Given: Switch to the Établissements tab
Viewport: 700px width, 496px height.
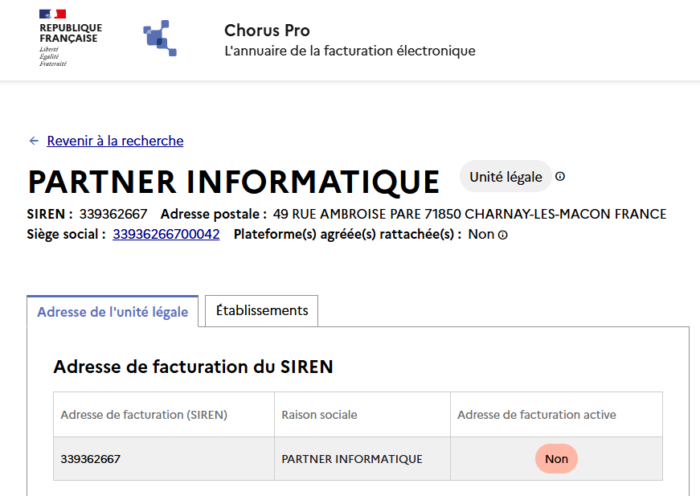Looking at the screenshot, I should (262, 310).
